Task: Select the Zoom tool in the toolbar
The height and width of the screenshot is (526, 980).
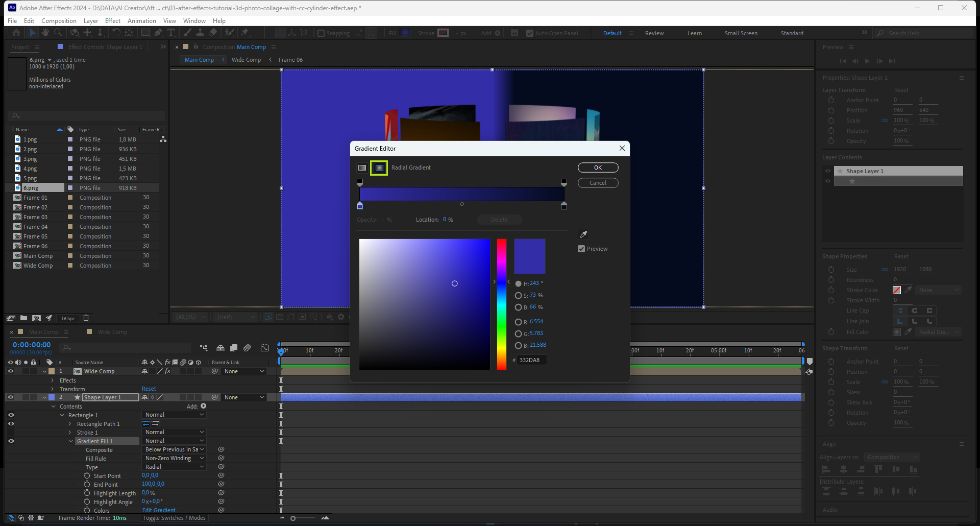Action: pyautogui.click(x=58, y=33)
